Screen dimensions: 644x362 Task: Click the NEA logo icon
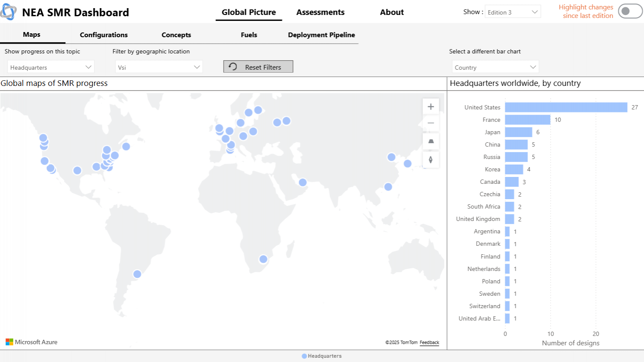[8, 12]
